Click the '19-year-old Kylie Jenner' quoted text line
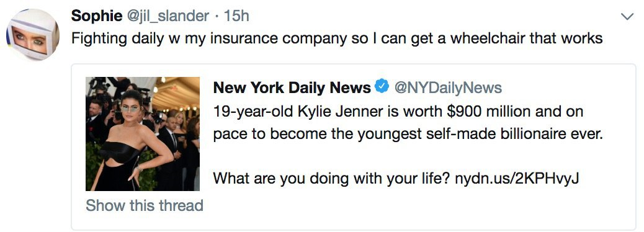This screenshot has height=232, width=644. (398, 111)
